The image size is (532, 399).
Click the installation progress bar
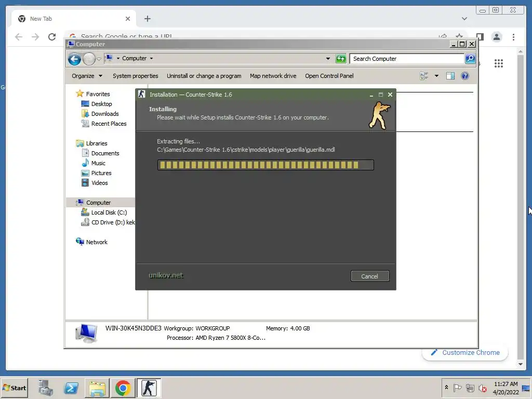pyautogui.click(x=265, y=165)
